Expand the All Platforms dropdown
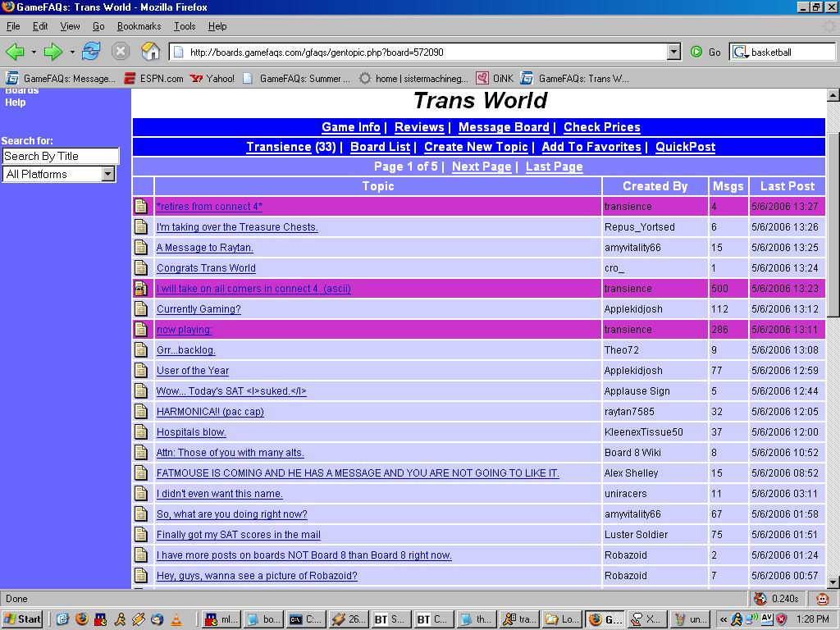 (107, 174)
